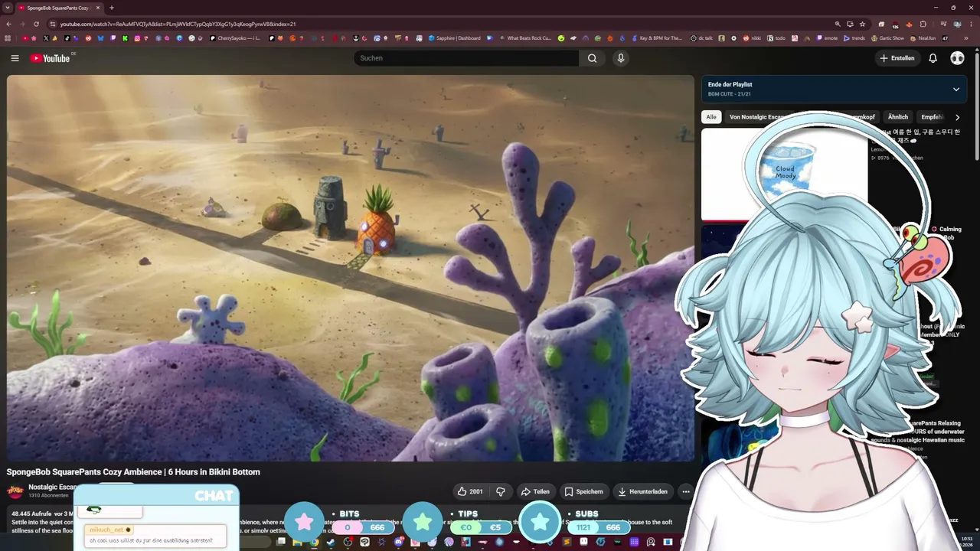Like the video with 2001 likes
The image size is (980, 551).
click(469, 491)
